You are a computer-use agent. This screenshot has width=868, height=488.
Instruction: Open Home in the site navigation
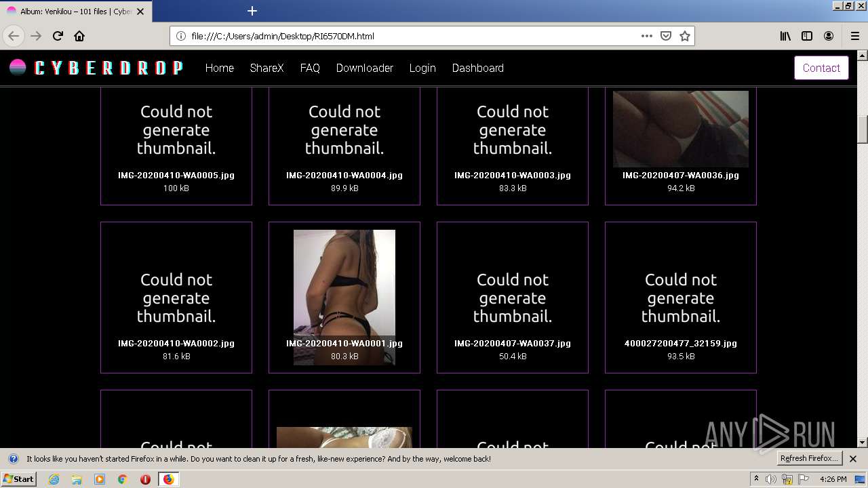[220, 68]
